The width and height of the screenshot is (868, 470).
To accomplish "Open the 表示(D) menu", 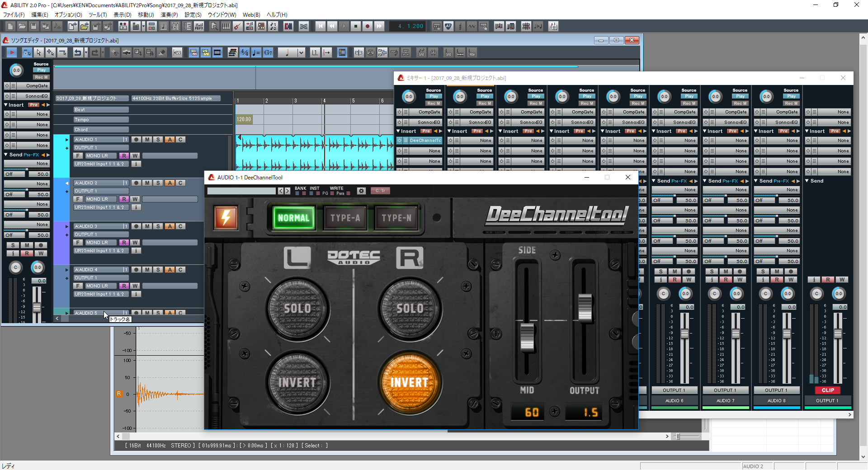I will (122, 14).
